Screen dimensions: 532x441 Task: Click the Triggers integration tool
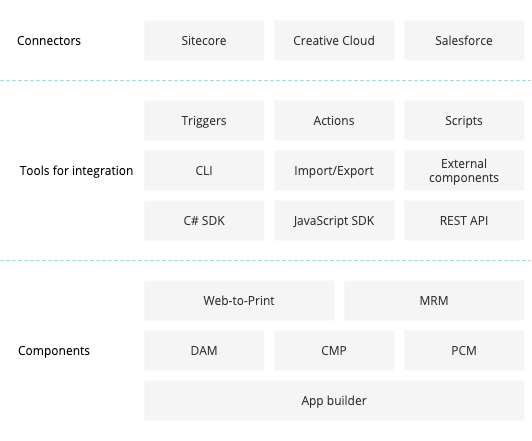click(x=204, y=120)
